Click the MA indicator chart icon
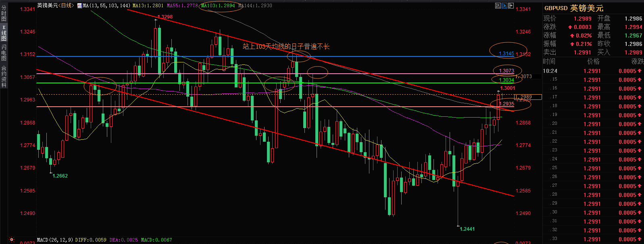 coord(79,6)
